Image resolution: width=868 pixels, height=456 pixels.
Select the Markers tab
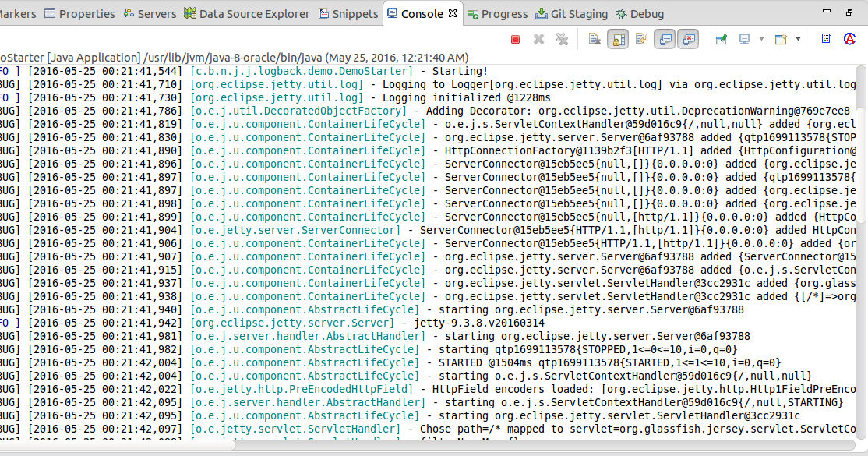(16, 12)
